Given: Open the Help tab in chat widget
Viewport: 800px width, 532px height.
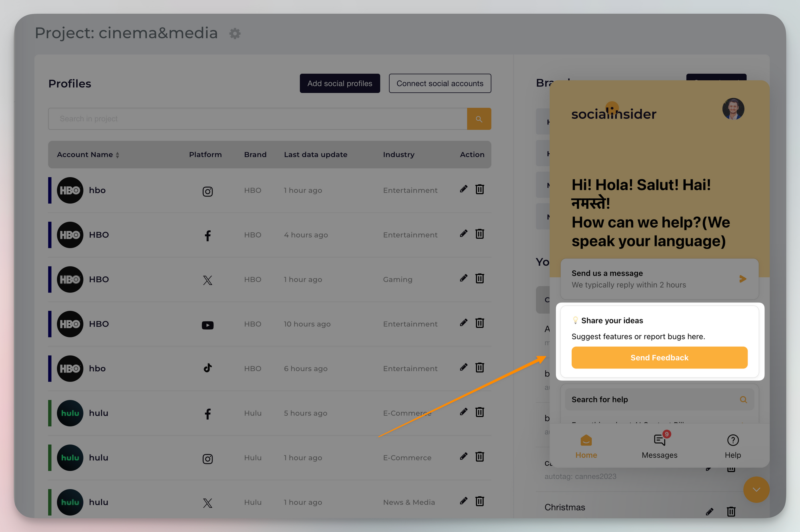Looking at the screenshot, I should (x=733, y=447).
